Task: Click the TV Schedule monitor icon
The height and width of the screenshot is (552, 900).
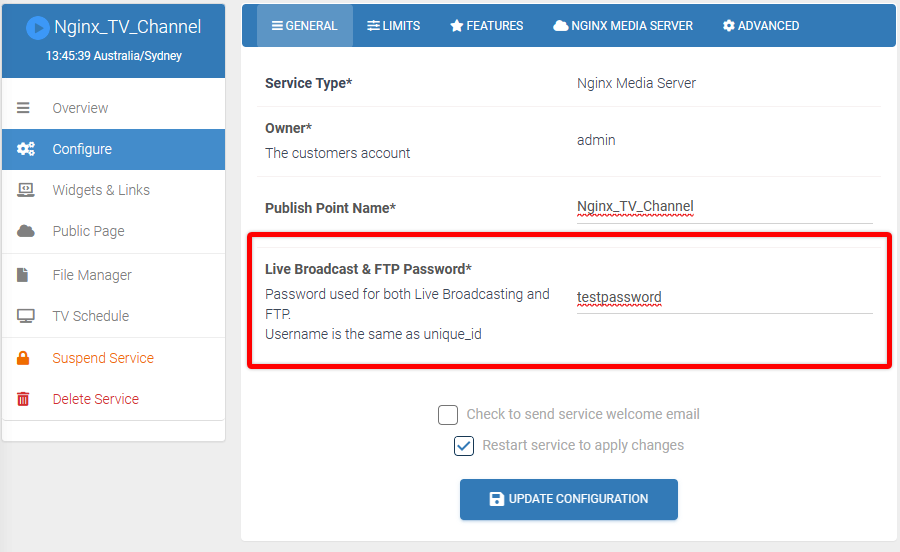Action: pyautogui.click(x=25, y=316)
